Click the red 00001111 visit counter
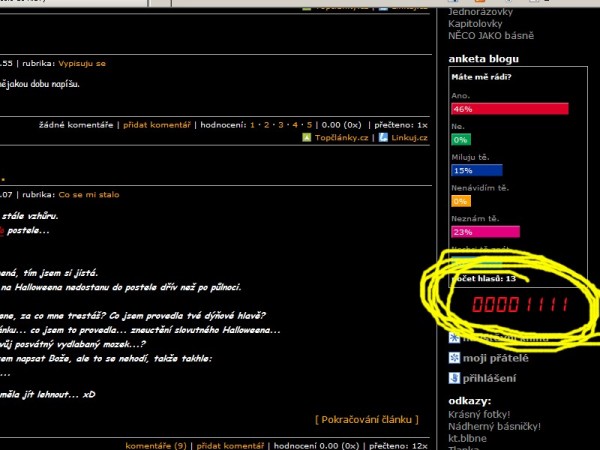The height and width of the screenshot is (450, 600). tap(520, 305)
